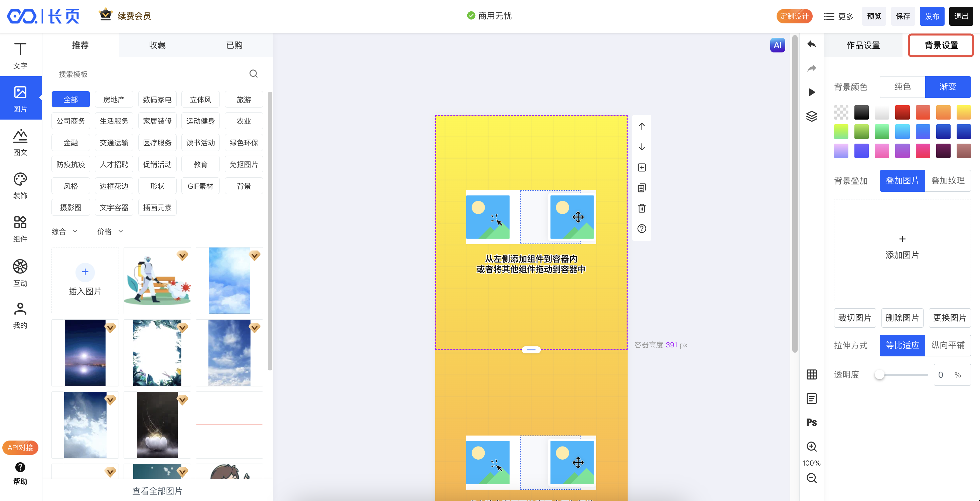Click the undo arrow icon
Screen dimensions: 980x501
click(811, 44)
